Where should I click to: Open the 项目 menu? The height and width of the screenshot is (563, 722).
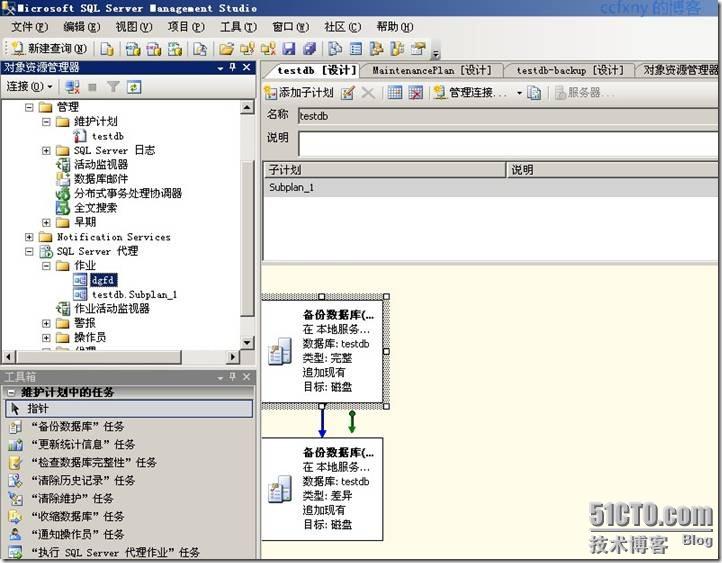[186, 27]
